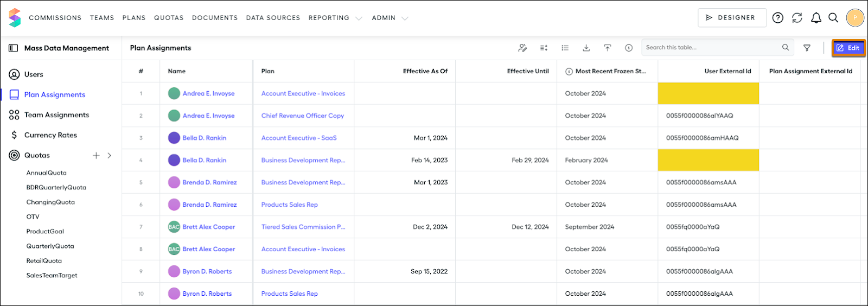Viewport: 868px width, 306px height.
Task: Click Brett Alex Cooper avatar in row 7
Action: (174, 227)
